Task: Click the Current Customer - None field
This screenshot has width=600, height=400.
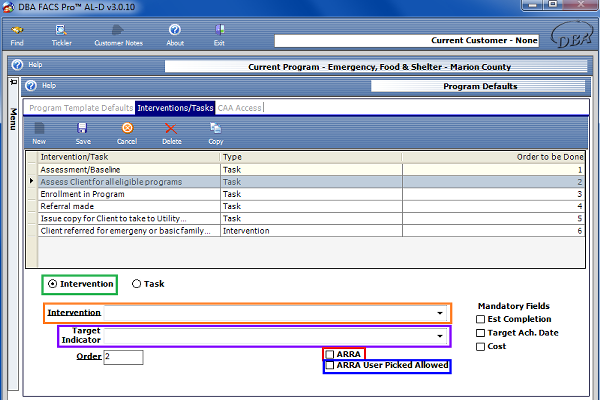Action: point(407,41)
